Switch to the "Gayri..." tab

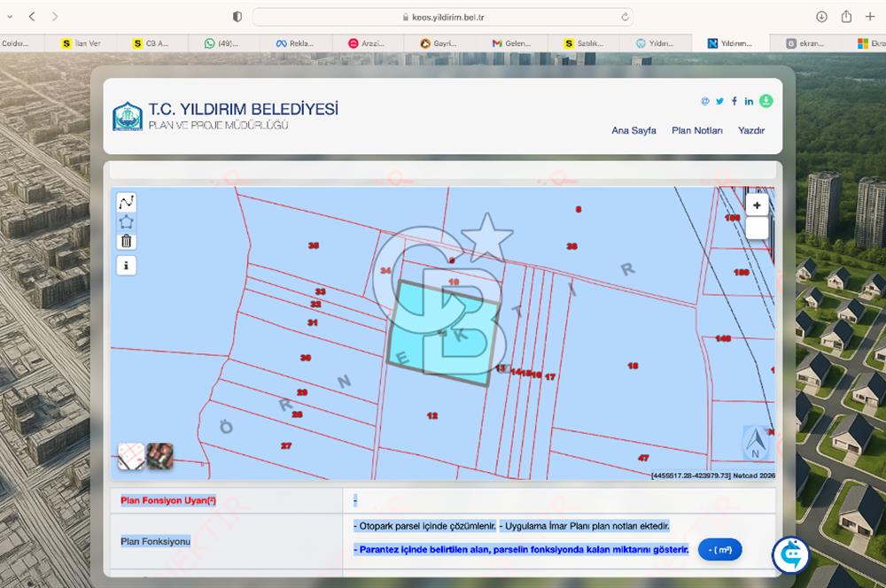[439, 43]
